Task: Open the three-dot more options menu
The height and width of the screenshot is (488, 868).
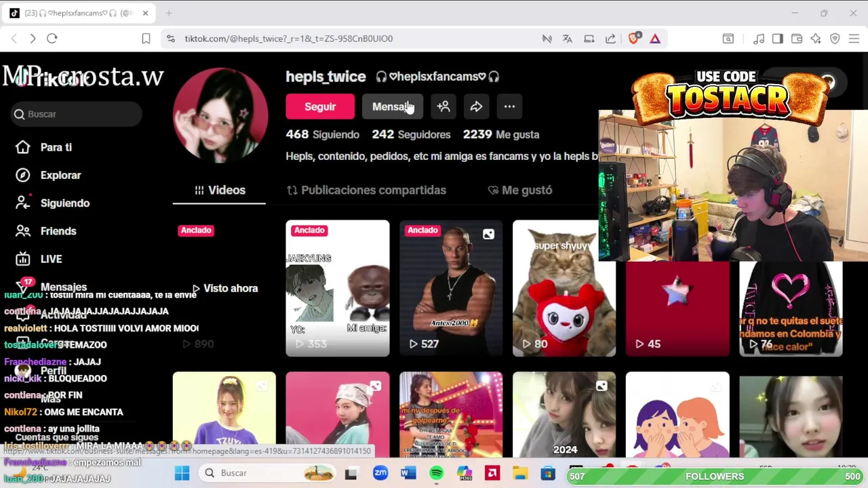Action: (509, 106)
